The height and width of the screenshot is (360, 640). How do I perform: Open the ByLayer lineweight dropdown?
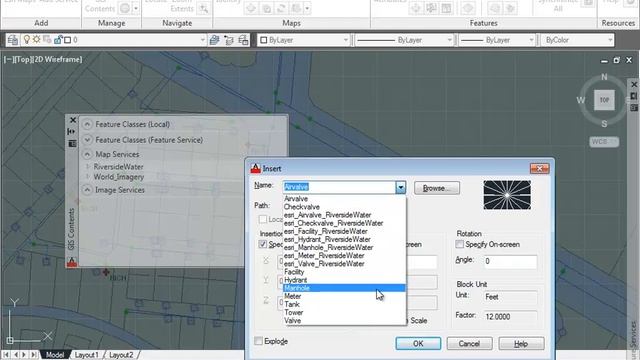[x=497, y=40]
